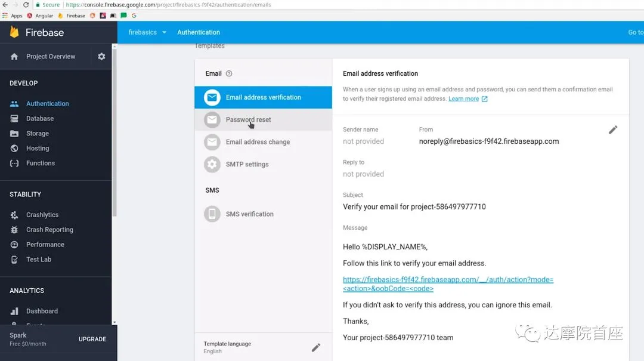Viewport: 644px width, 361px height.
Task: Click the Dashboard bar chart icon
Action: [14, 311]
